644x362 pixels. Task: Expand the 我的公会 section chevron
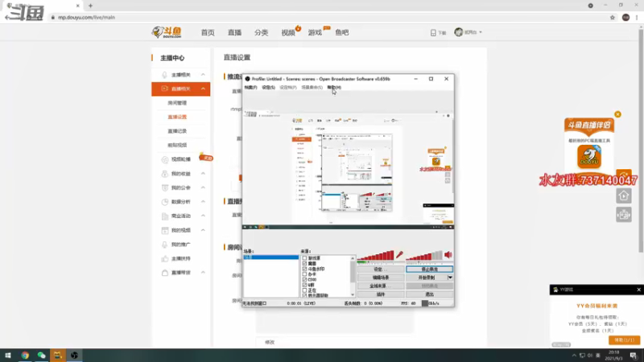pos(203,187)
